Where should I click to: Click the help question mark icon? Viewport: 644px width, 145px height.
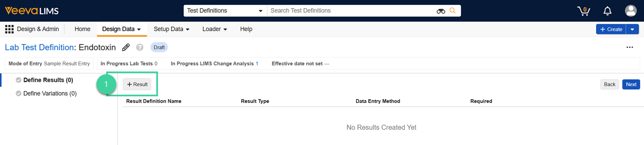139,47
